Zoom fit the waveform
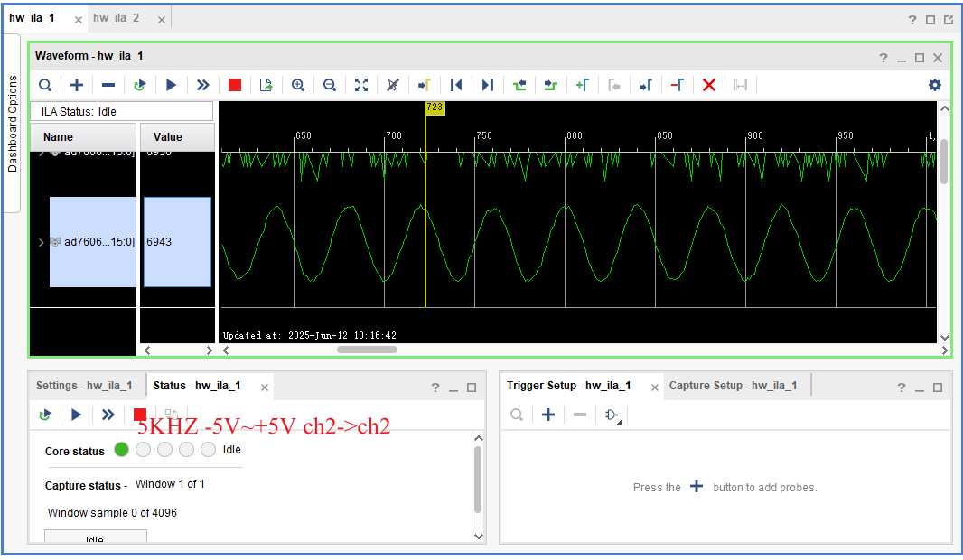Screen dimensions: 963x560 coord(361,85)
